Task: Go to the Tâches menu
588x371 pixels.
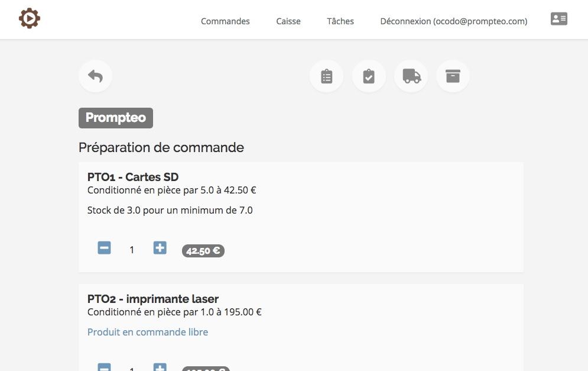Action: click(340, 21)
